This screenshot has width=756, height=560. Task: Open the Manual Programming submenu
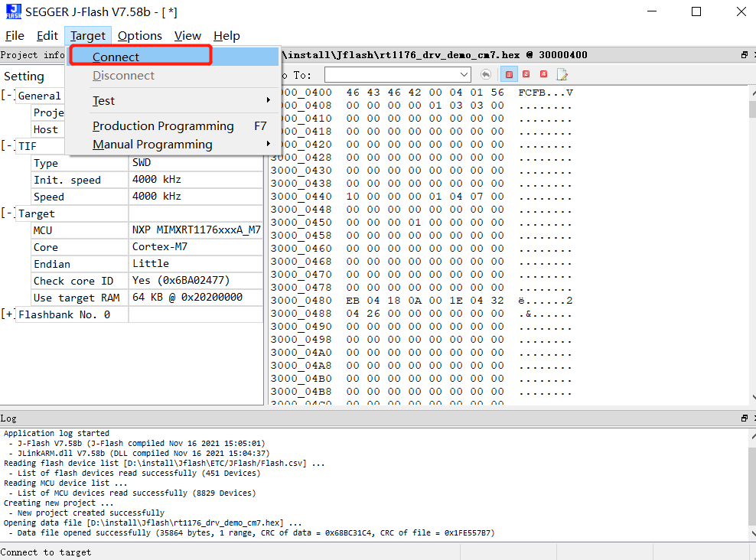[152, 145]
